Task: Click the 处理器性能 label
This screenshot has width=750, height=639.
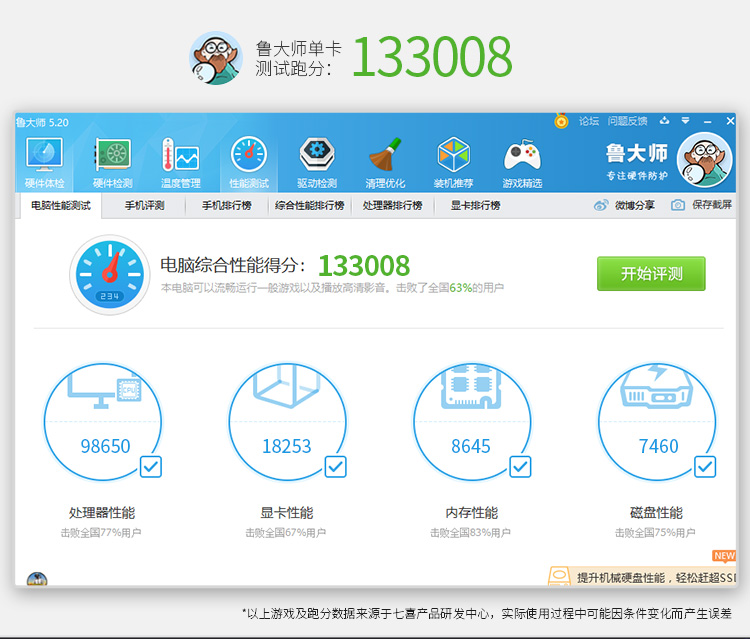Action: [x=102, y=513]
